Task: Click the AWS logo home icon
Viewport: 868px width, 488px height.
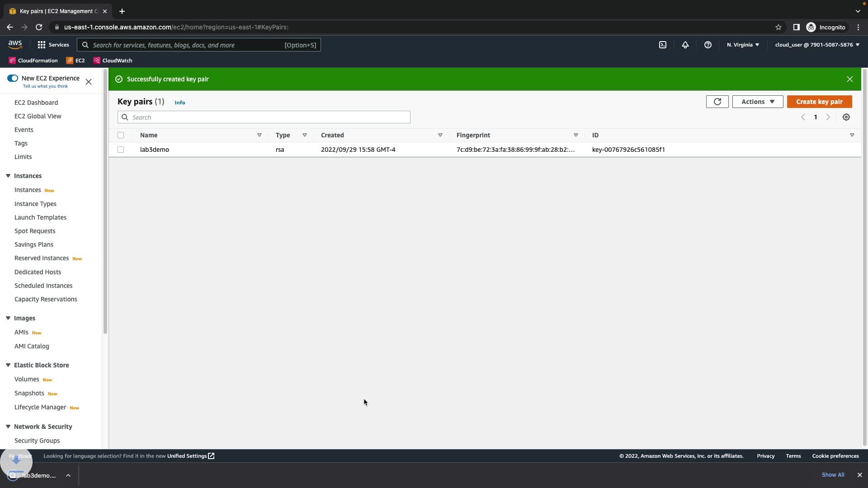Action: tap(15, 44)
